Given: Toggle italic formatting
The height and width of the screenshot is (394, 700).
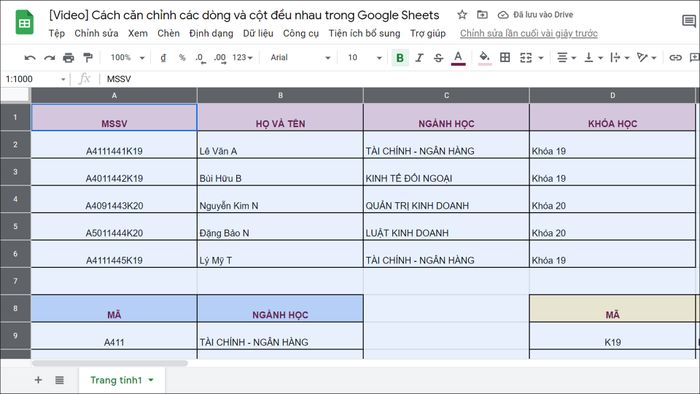Looking at the screenshot, I should (x=419, y=58).
